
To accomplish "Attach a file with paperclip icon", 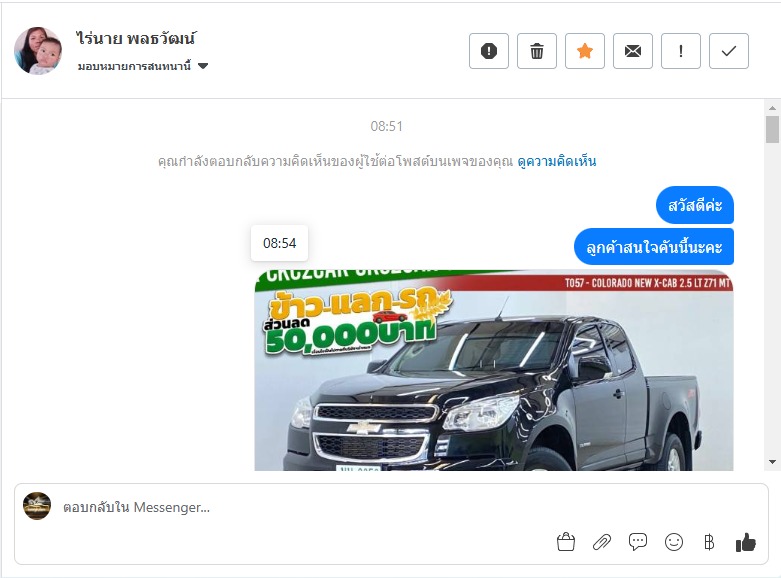I will [602, 542].
